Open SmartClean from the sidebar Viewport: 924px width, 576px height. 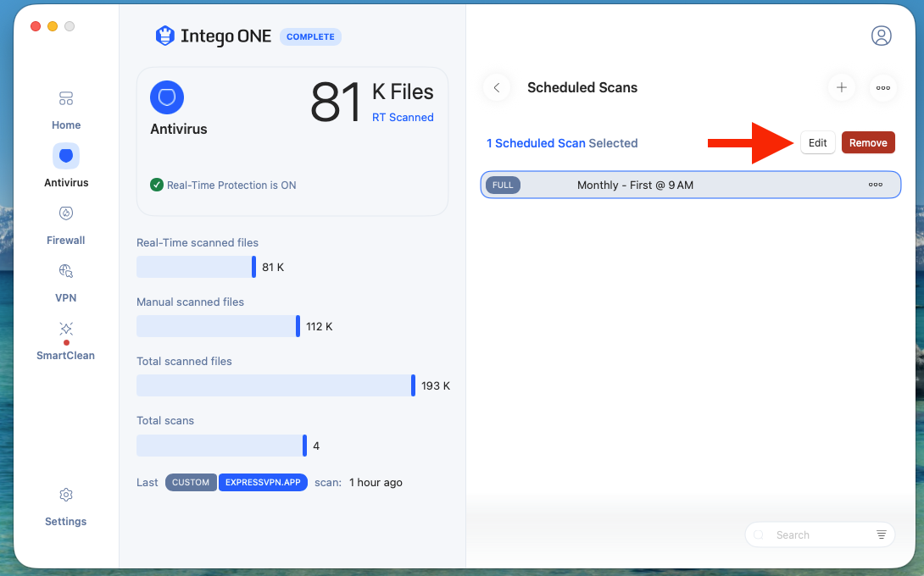[x=66, y=341]
